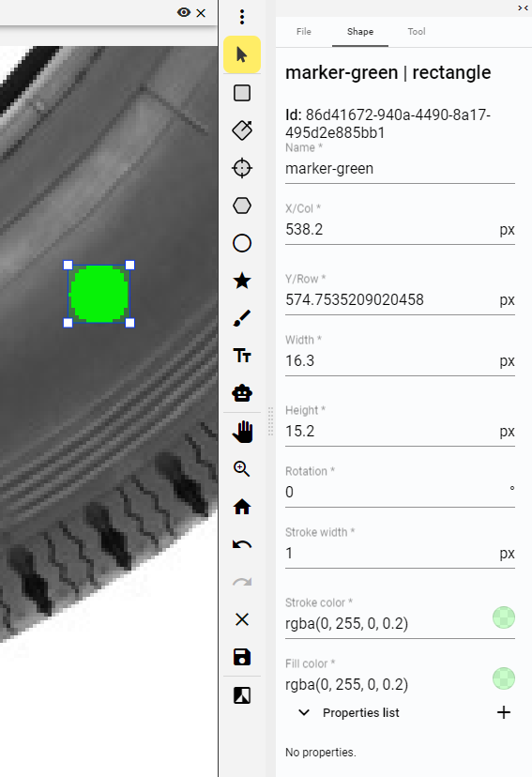Pick the polygon hexagon tool
The image size is (532, 777).
tap(242, 206)
